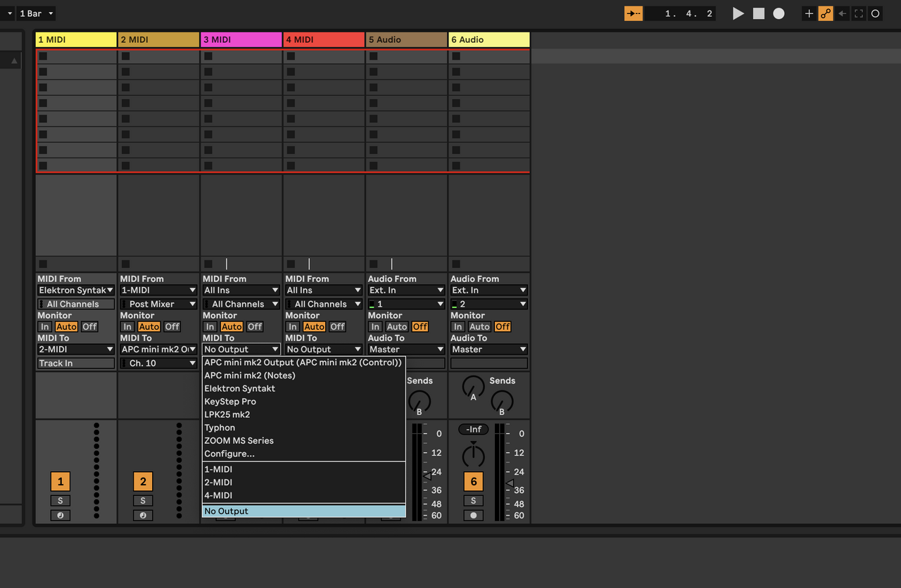The image size is (901, 588).
Task: Choose APC mini mk2 (Notes) output
Action: (x=304, y=375)
